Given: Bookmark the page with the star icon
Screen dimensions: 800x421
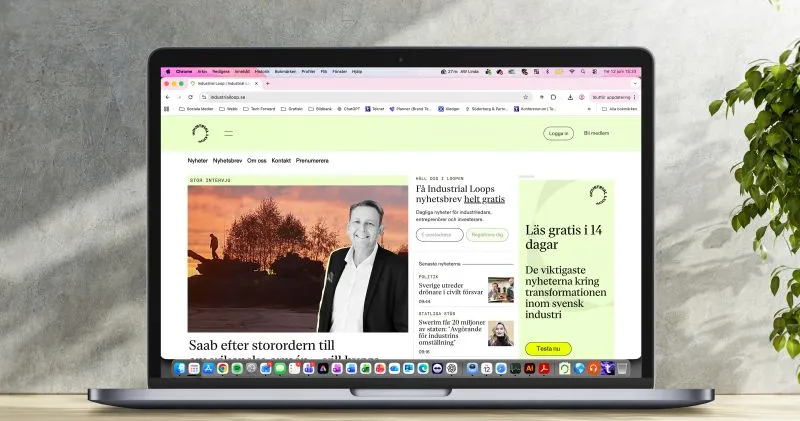Looking at the screenshot, I should click(x=526, y=97).
